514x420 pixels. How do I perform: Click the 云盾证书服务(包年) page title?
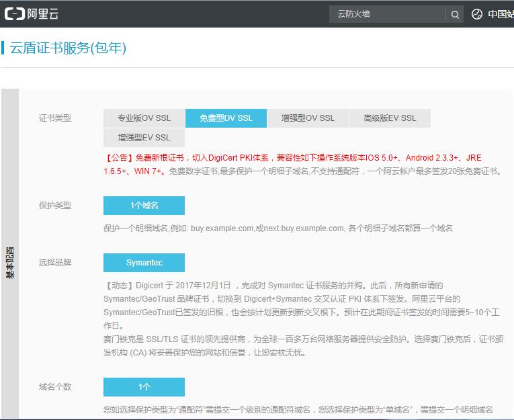click(x=68, y=48)
